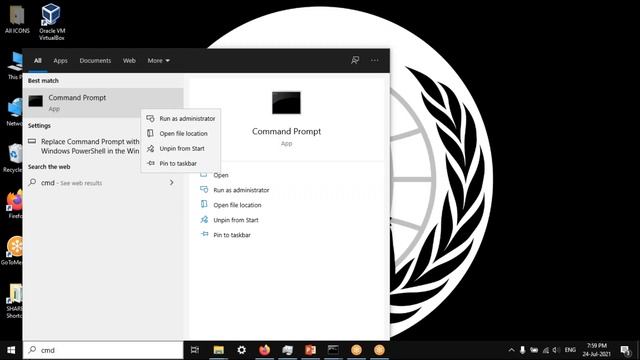Click the battery tray icon
Viewport: 640px width, 360px height.
point(534,350)
